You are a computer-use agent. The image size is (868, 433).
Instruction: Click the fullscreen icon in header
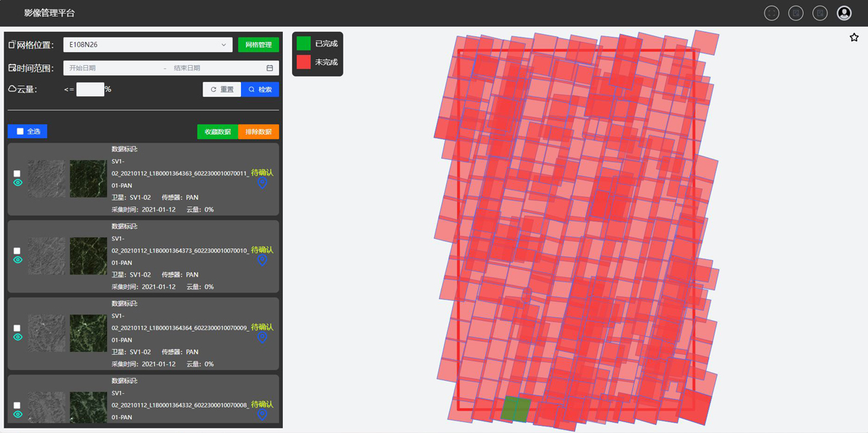coord(772,13)
